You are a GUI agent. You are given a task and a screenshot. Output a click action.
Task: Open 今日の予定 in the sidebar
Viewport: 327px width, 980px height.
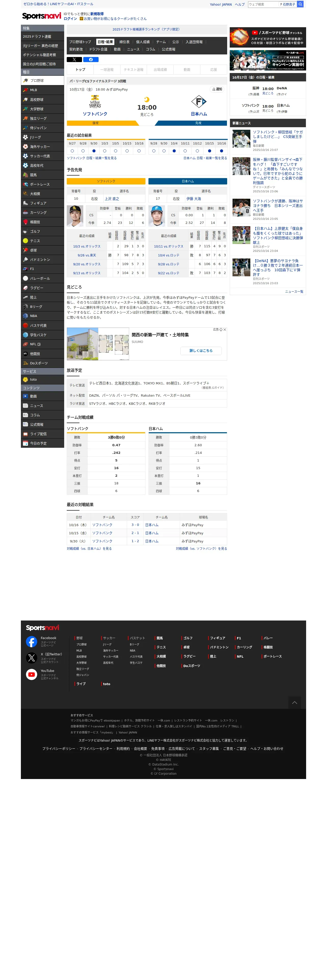tap(42, 444)
